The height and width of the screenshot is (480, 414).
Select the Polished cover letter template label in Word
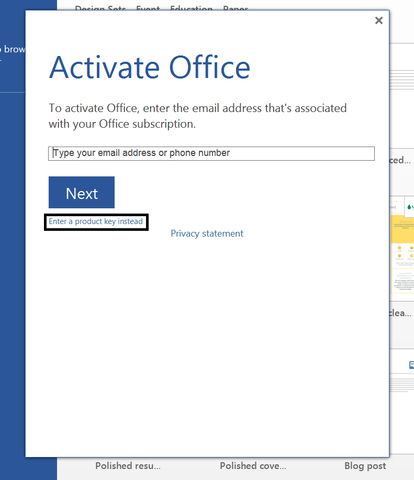coord(253,466)
